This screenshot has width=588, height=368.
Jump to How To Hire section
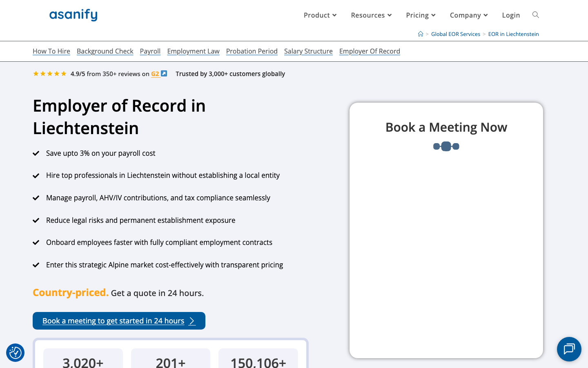(51, 51)
